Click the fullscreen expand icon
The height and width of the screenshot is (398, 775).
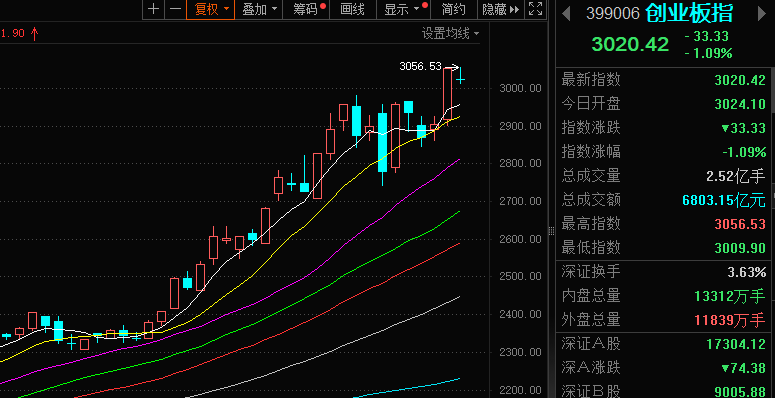[x=535, y=9]
